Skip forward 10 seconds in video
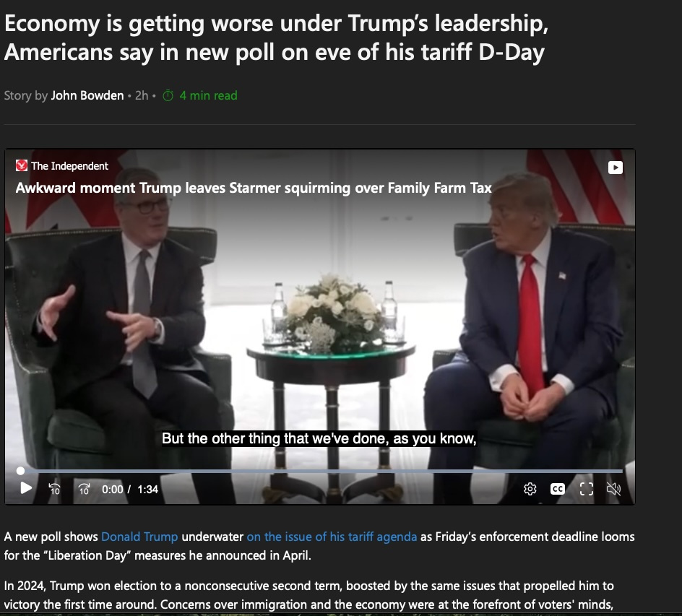 [85, 489]
